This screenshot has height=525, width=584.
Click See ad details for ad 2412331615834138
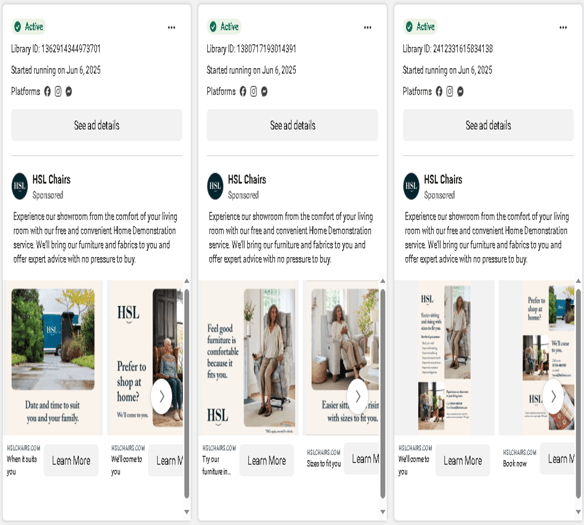click(x=488, y=125)
